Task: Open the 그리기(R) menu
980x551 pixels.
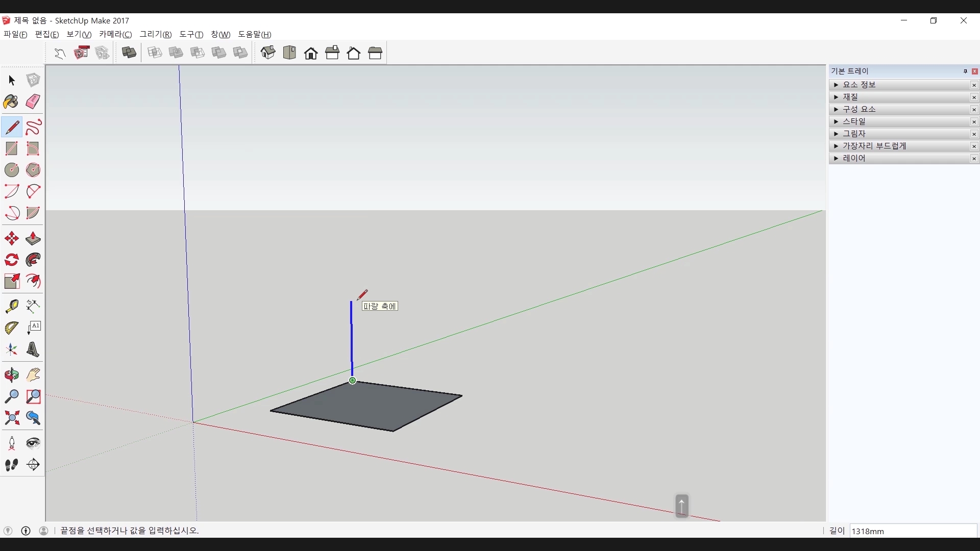Action: point(156,34)
